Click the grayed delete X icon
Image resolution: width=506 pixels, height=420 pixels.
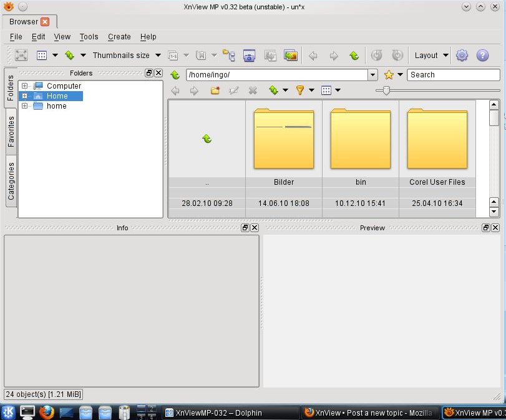pyautogui.click(x=253, y=90)
